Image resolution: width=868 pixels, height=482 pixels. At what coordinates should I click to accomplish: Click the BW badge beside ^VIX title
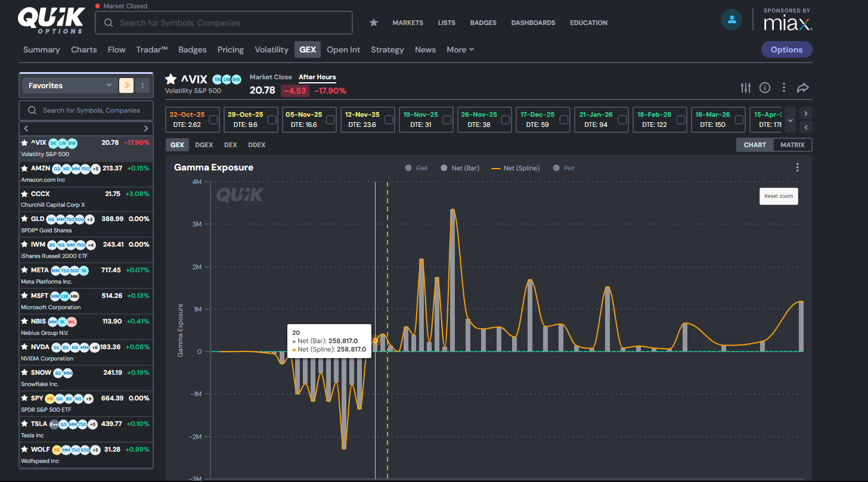coord(236,79)
